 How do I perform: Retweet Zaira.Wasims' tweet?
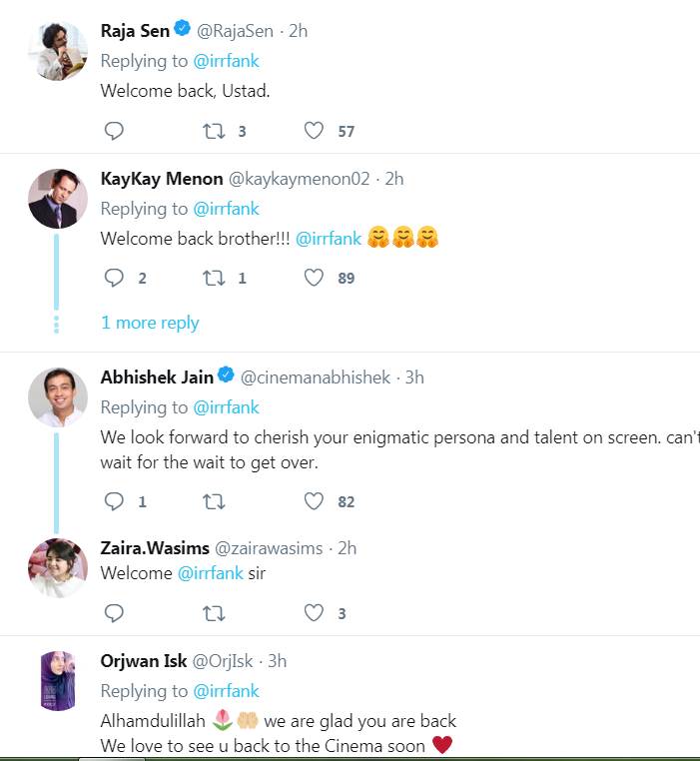[214, 613]
